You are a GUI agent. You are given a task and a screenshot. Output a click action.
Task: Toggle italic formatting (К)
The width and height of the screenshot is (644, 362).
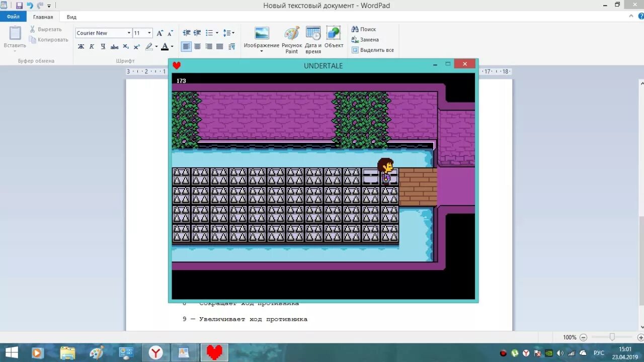(92, 47)
